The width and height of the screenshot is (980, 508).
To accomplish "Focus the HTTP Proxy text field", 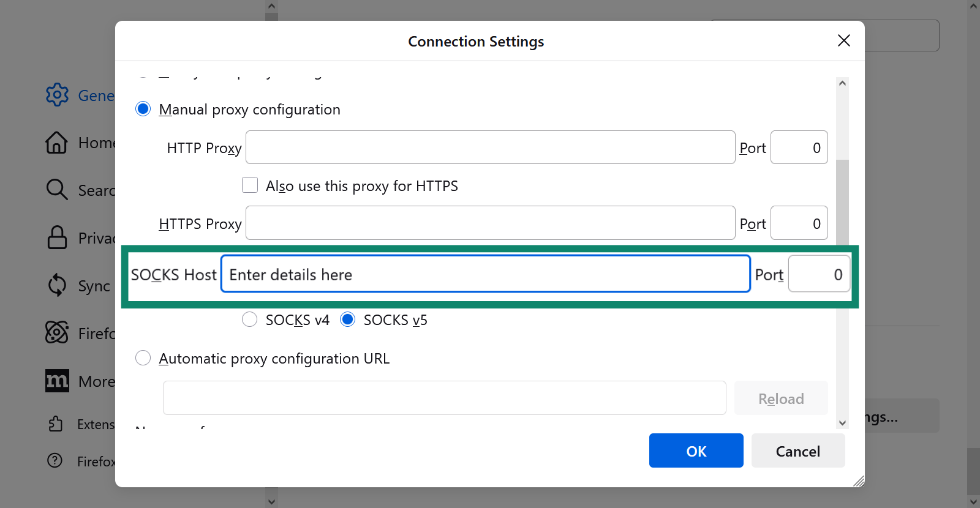I will pos(490,148).
